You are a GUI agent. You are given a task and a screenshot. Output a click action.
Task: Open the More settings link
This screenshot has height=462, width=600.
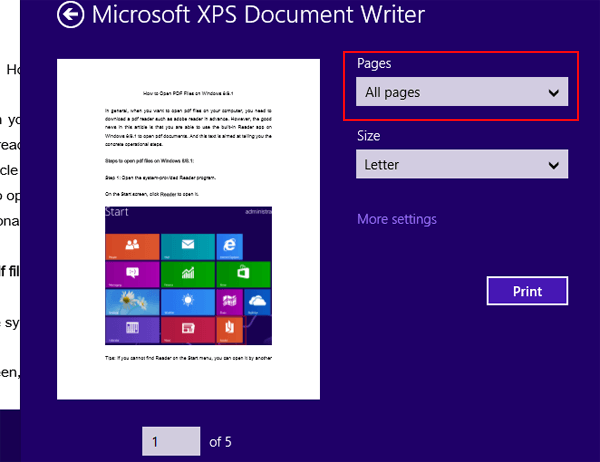(x=397, y=219)
